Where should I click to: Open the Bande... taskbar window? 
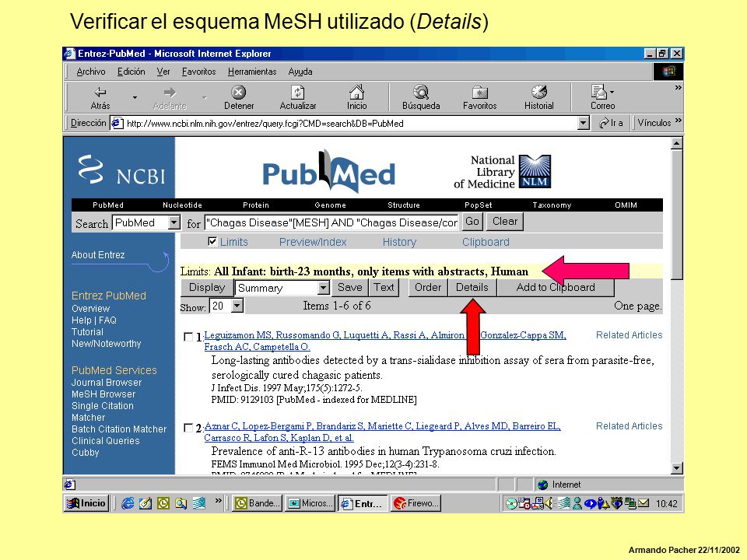(258, 503)
